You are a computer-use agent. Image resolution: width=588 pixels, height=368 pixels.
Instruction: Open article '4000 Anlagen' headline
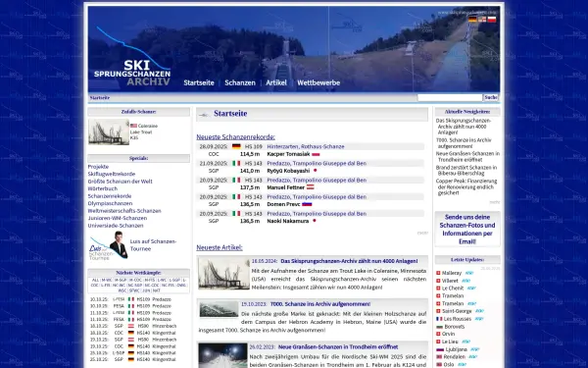pyautogui.click(x=349, y=261)
